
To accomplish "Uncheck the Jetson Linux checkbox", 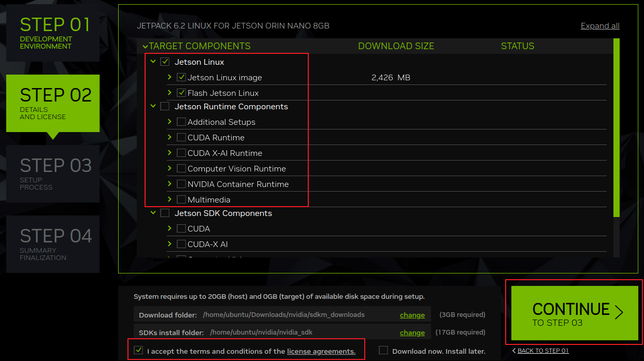I will [165, 62].
